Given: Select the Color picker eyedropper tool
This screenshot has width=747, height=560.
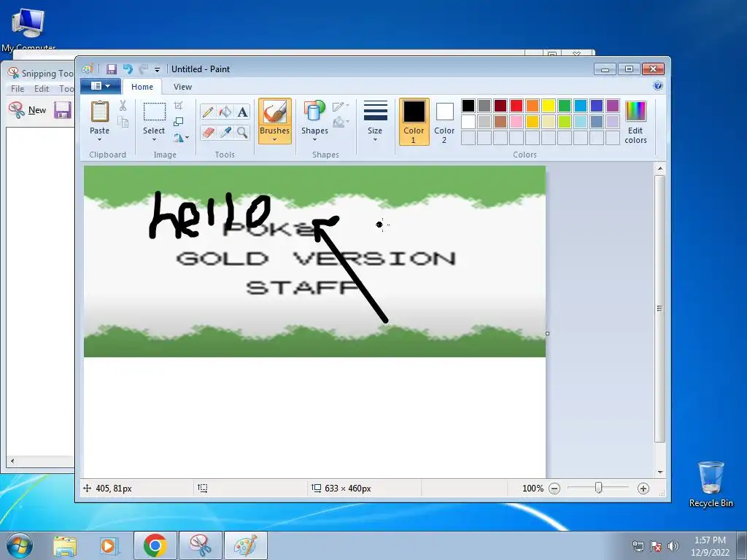Looking at the screenshot, I should [x=225, y=132].
